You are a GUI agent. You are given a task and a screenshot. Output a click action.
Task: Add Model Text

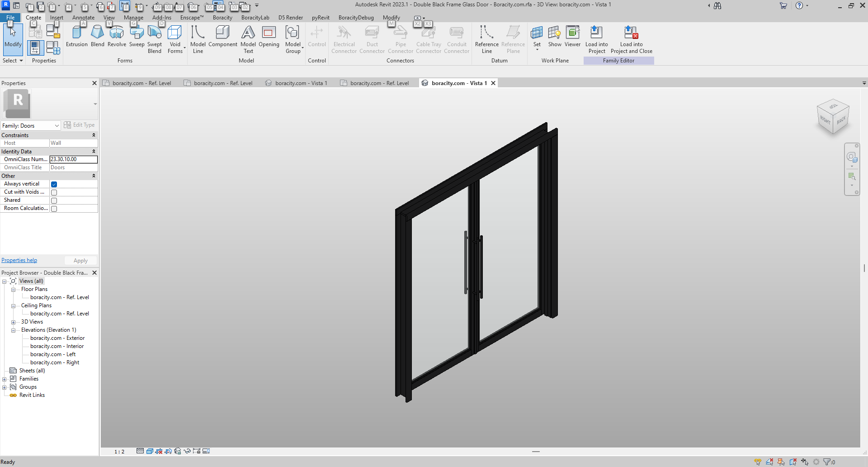pyautogui.click(x=248, y=39)
